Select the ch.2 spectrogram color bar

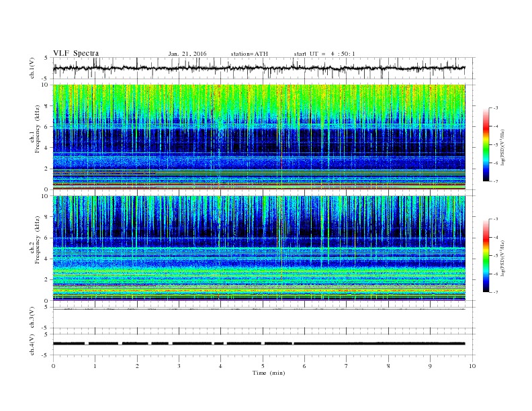[x=486, y=256]
